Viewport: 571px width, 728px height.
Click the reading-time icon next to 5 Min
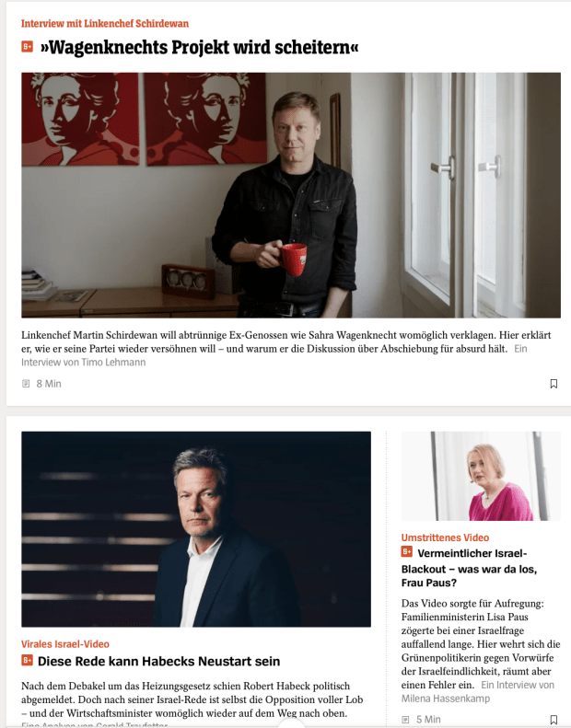(405, 719)
